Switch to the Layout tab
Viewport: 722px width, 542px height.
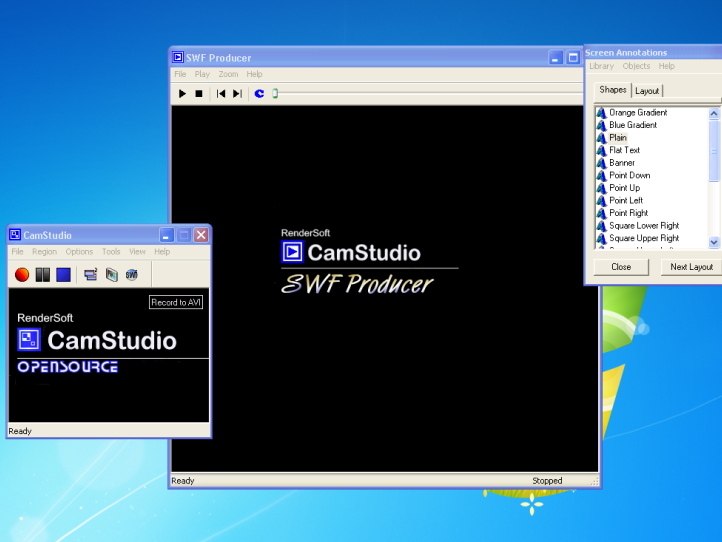[x=647, y=91]
